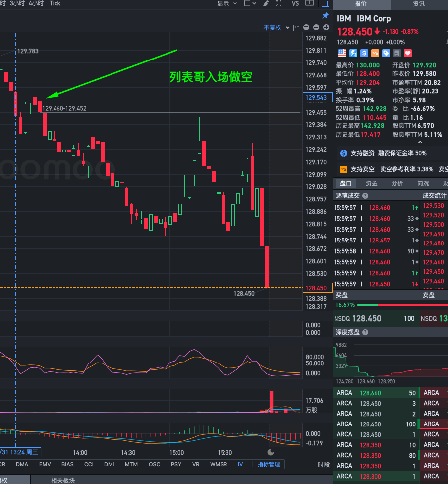This screenshot has height=484, width=448.
Task: Select the 简况 tab
Action: point(423,183)
